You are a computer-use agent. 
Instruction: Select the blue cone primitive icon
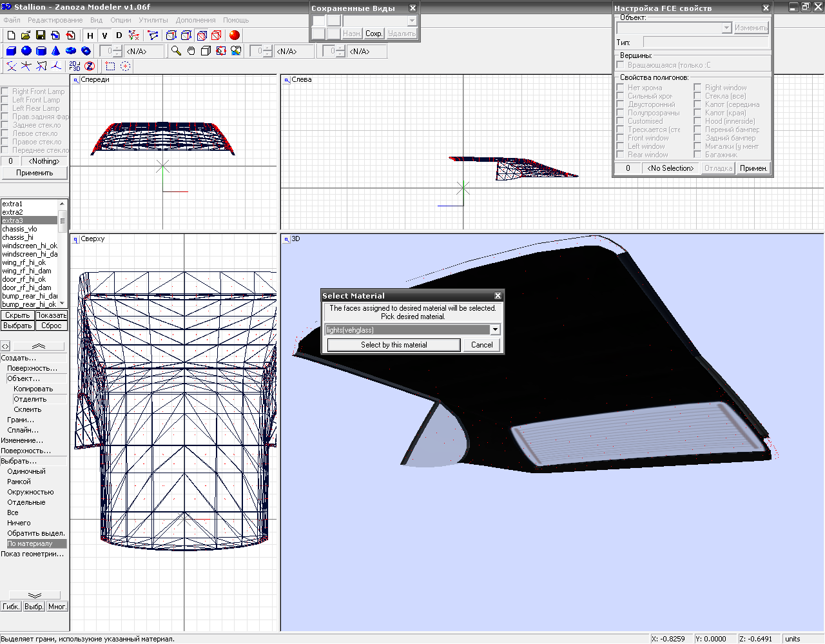(x=56, y=51)
